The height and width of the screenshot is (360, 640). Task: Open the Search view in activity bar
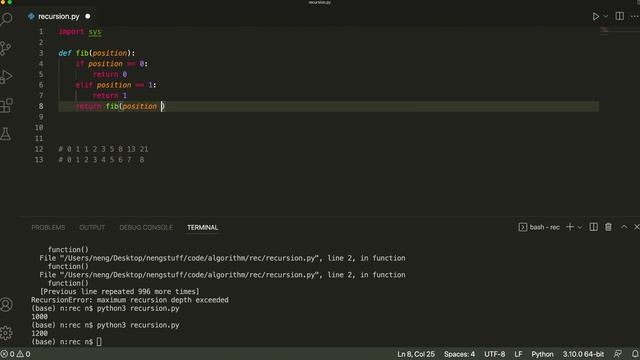[7, 19]
